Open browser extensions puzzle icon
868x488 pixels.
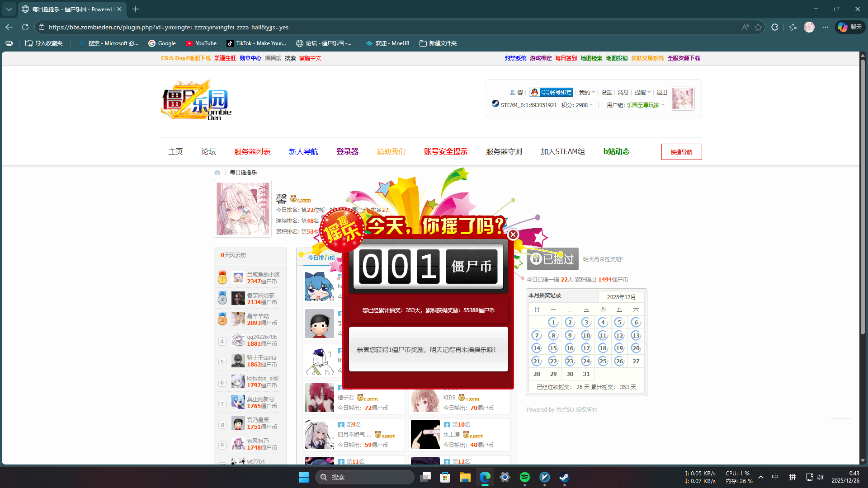pos(774,27)
